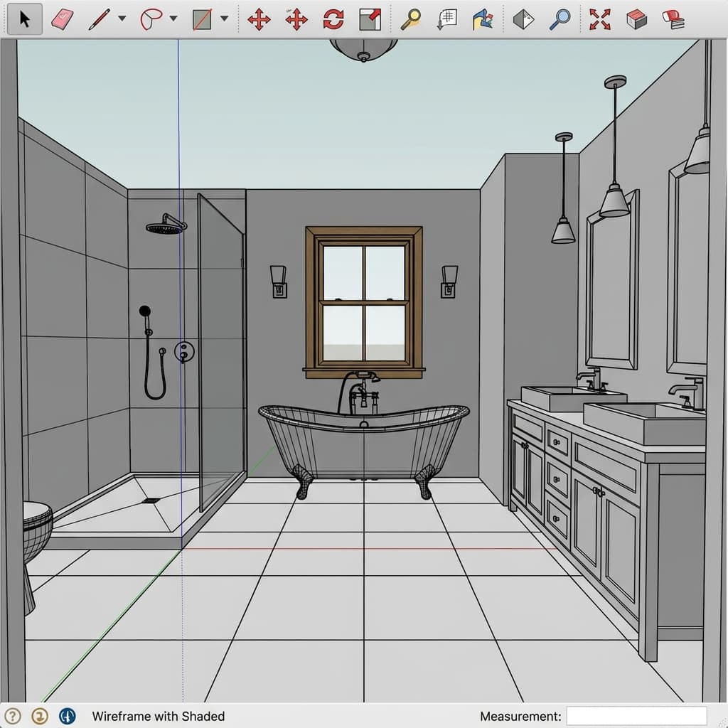Choose the red Arc drawing tool
728x728 pixels.
point(151,19)
